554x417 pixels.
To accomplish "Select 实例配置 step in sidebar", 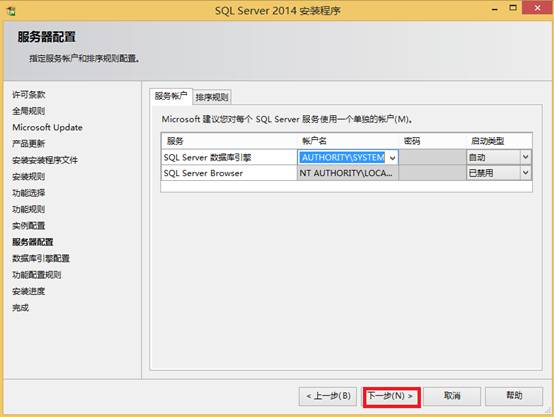I will click(x=29, y=225).
